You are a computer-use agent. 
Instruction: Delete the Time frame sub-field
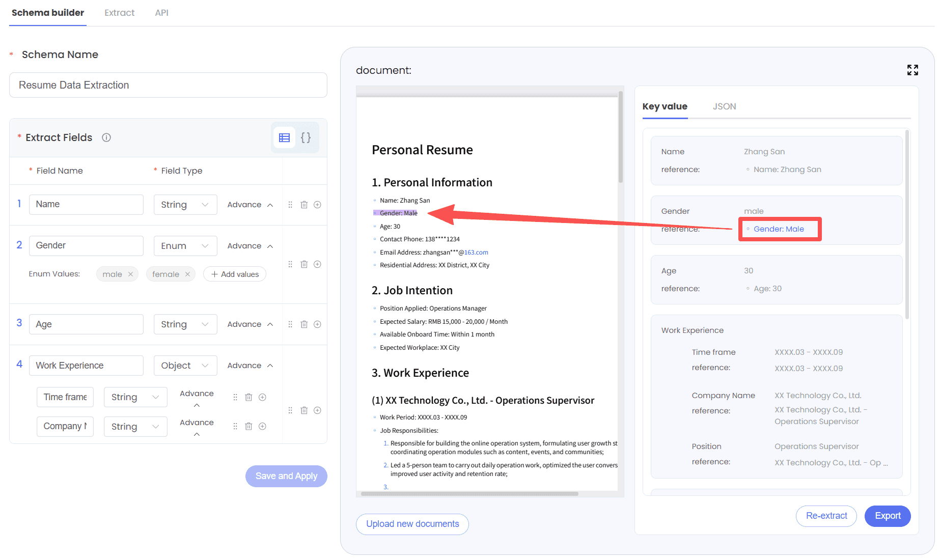pyautogui.click(x=248, y=397)
